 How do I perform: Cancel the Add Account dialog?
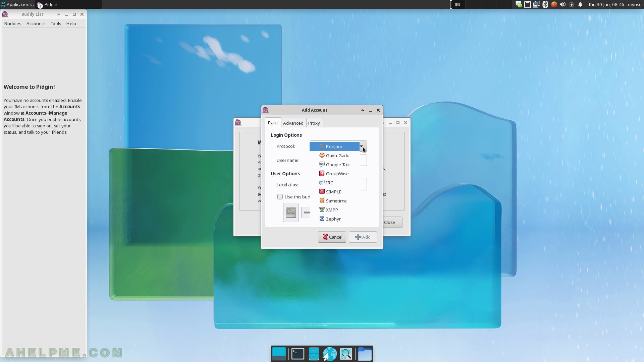pyautogui.click(x=332, y=237)
